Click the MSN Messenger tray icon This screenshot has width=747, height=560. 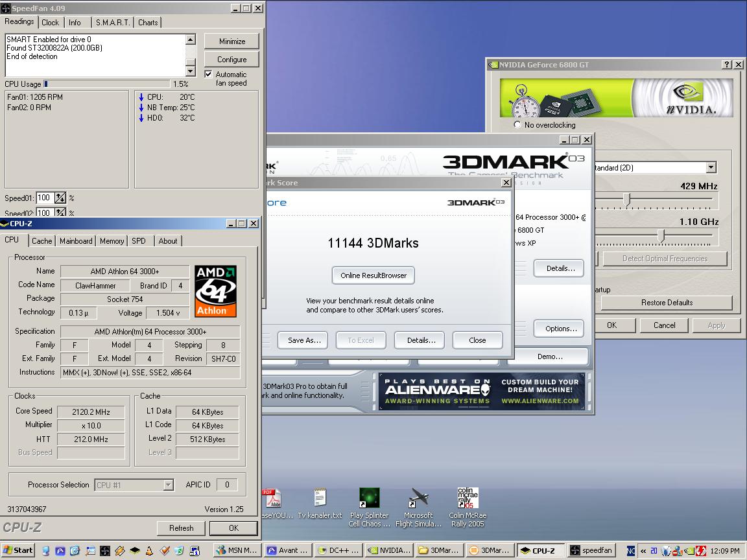(677, 551)
